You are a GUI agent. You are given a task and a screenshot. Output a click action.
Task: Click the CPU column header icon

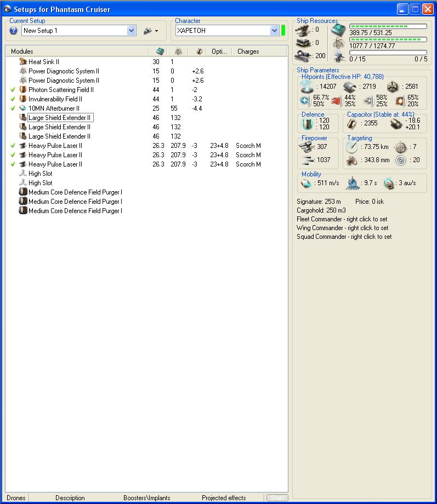click(160, 51)
